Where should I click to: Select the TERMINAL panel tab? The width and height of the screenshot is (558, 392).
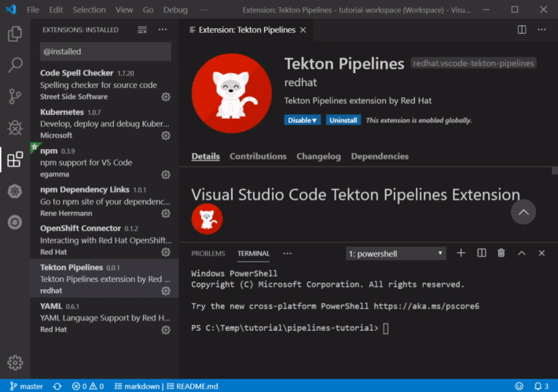click(x=253, y=253)
